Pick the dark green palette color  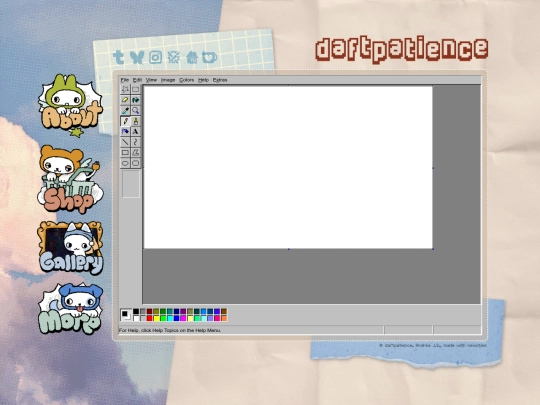(163, 311)
